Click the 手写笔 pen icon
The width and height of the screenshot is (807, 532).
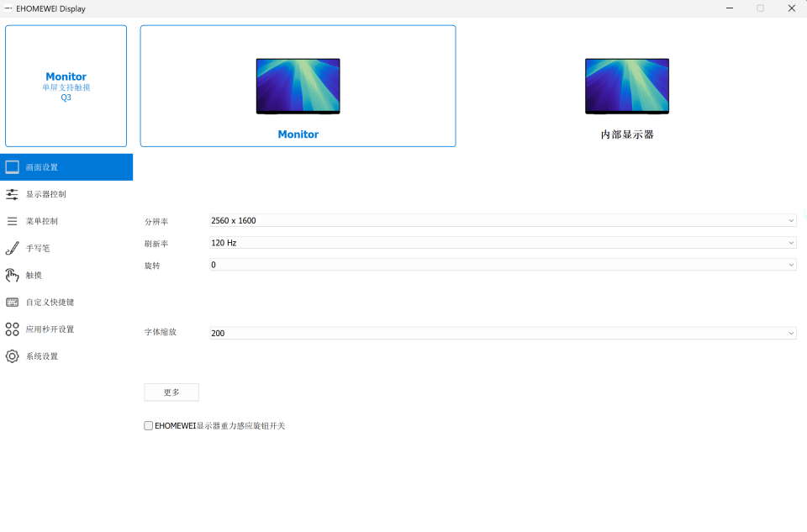coord(13,248)
